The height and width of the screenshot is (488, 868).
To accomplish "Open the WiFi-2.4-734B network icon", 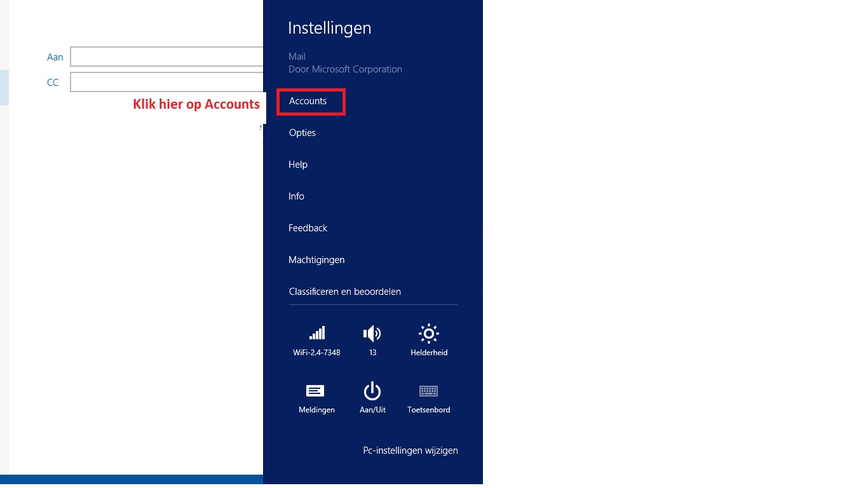I will pyautogui.click(x=316, y=334).
